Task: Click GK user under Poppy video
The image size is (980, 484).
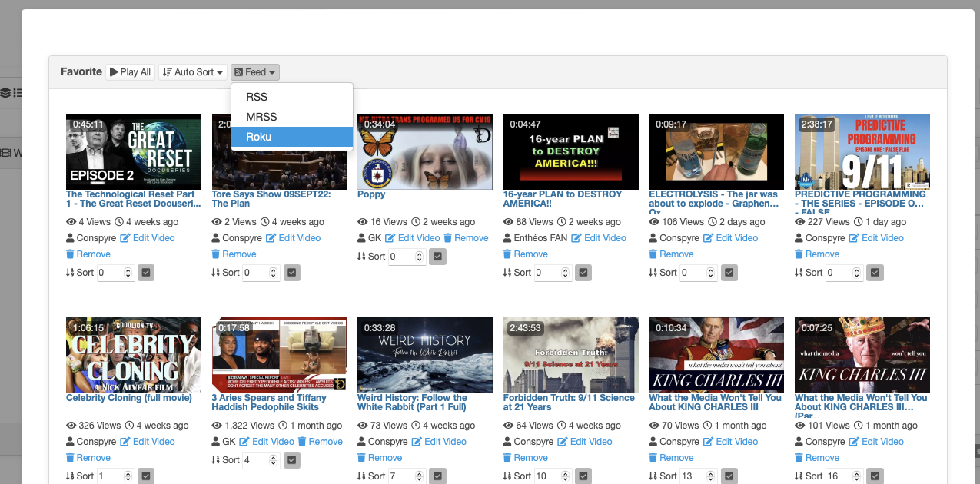Action: 370,238
